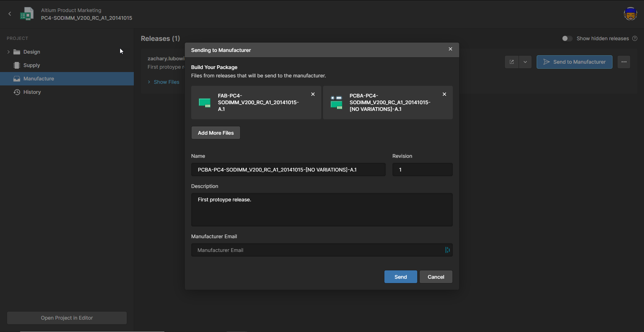The height and width of the screenshot is (332, 644).
Task: Remove the FAB-PC4 file from package
Action: tap(313, 94)
